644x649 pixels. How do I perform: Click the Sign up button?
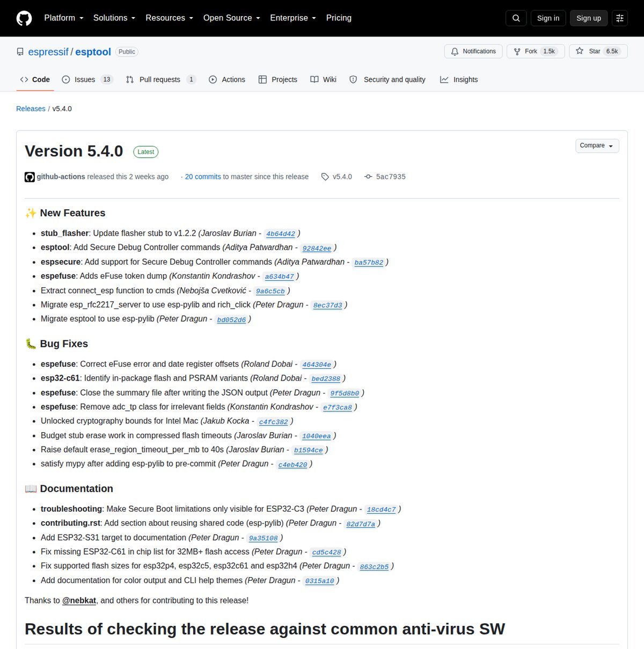589,18
